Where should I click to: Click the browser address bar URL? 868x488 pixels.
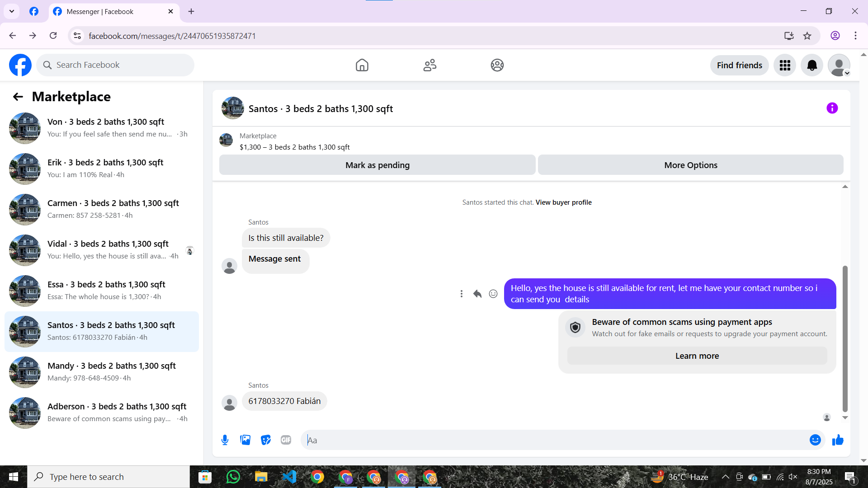pos(172,36)
